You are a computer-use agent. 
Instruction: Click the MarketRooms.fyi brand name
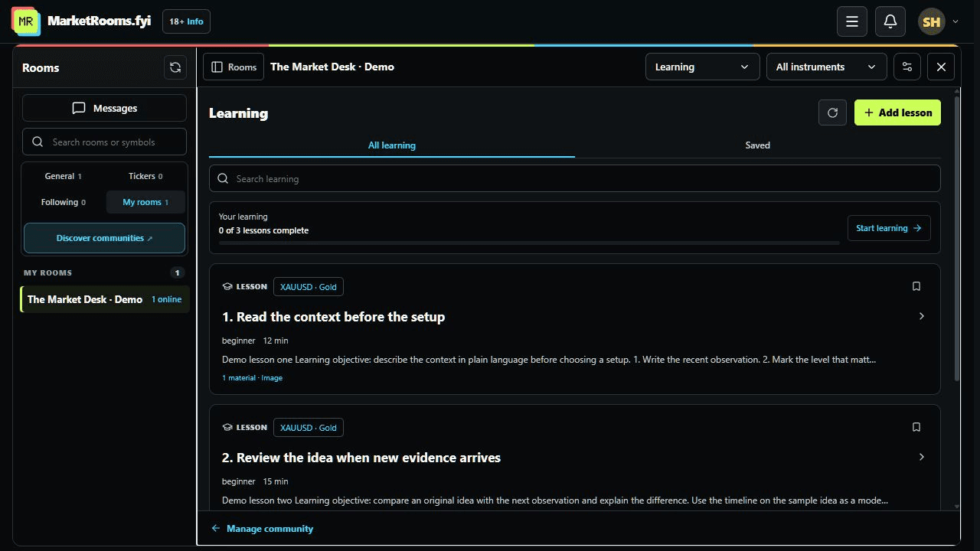99,21
